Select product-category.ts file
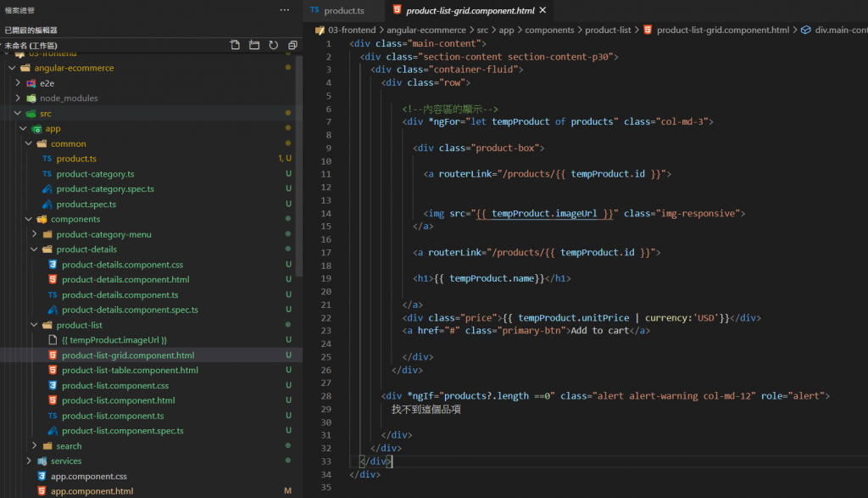 click(95, 174)
